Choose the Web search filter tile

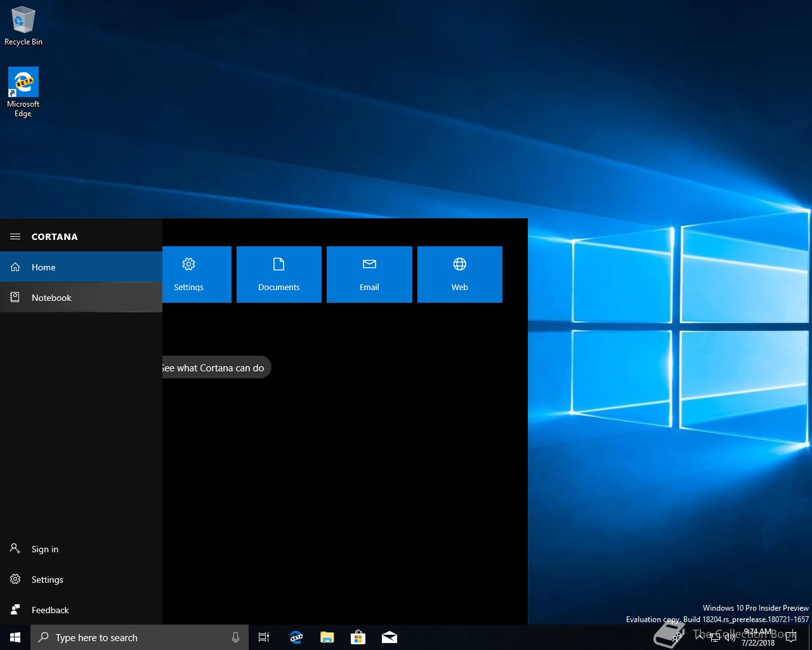click(x=460, y=274)
